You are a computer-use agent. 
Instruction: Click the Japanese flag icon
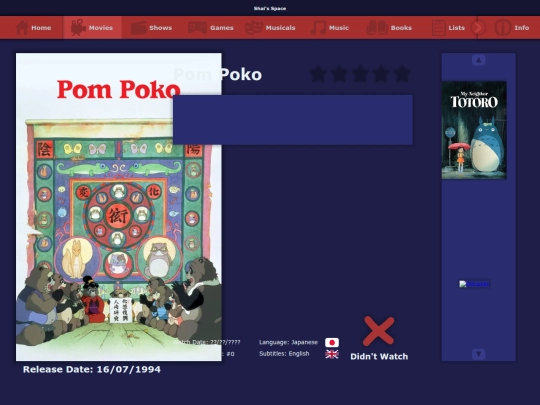pyautogui.click(x=332, y=342)
